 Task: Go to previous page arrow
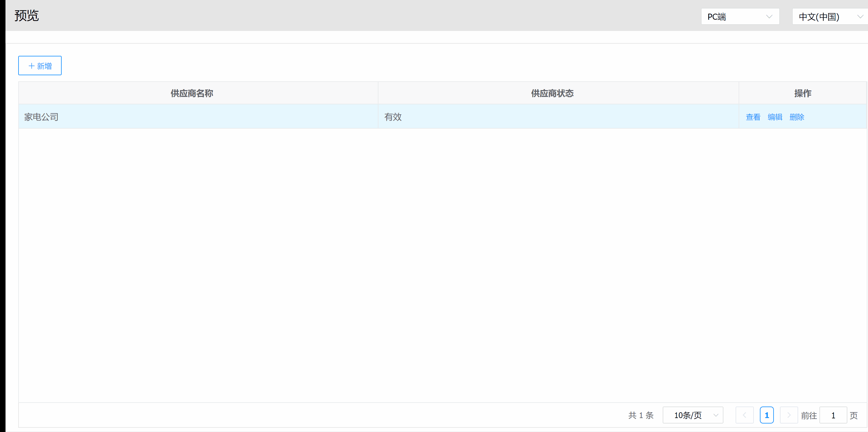744,415
